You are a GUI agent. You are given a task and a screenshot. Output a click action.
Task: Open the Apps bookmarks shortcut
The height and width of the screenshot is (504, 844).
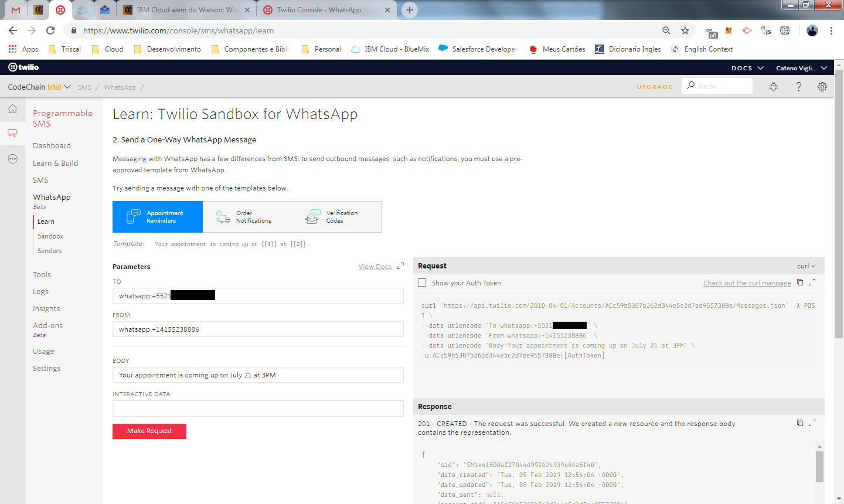pyautogui.click(x=23, y=49)
